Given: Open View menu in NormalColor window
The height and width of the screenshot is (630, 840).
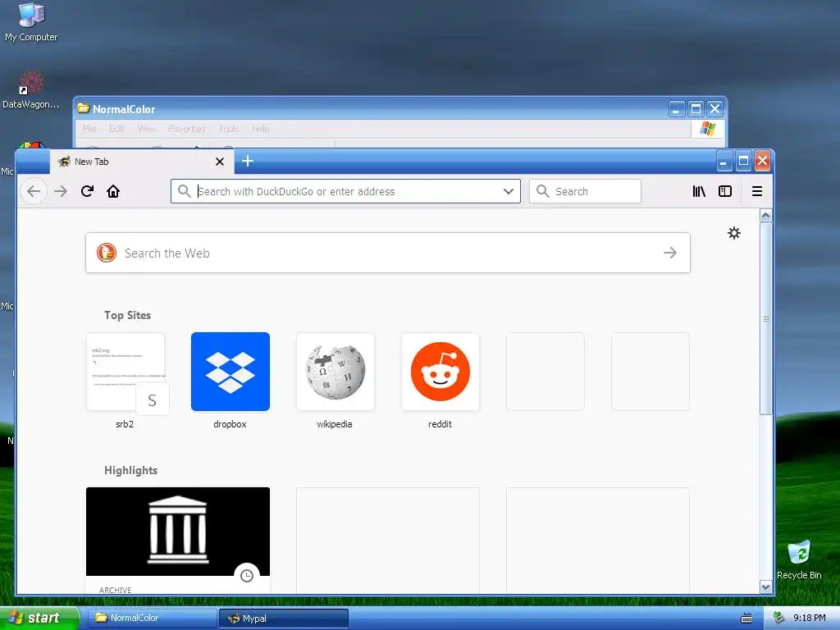Looking at the screenshot, I should point(146,129).
